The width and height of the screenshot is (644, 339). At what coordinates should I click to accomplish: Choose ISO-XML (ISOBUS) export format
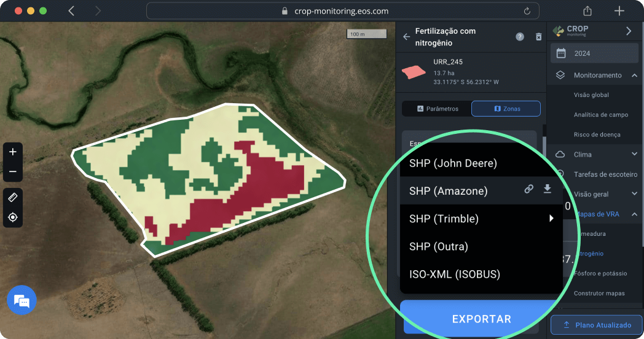pyautogui.click(x=455, y=274)
